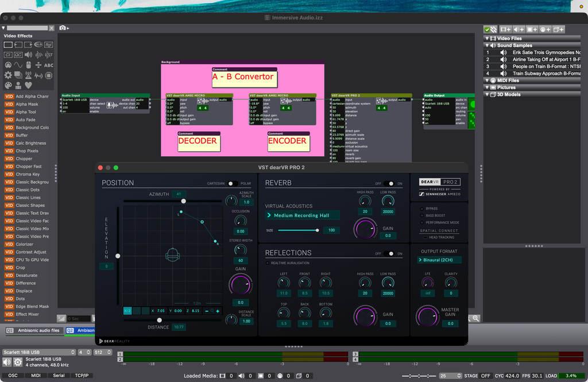Viewport: 588px width, 382px height.
Task: Open the Binaural (2CH) output format dropdown
Action: [439, 260]
